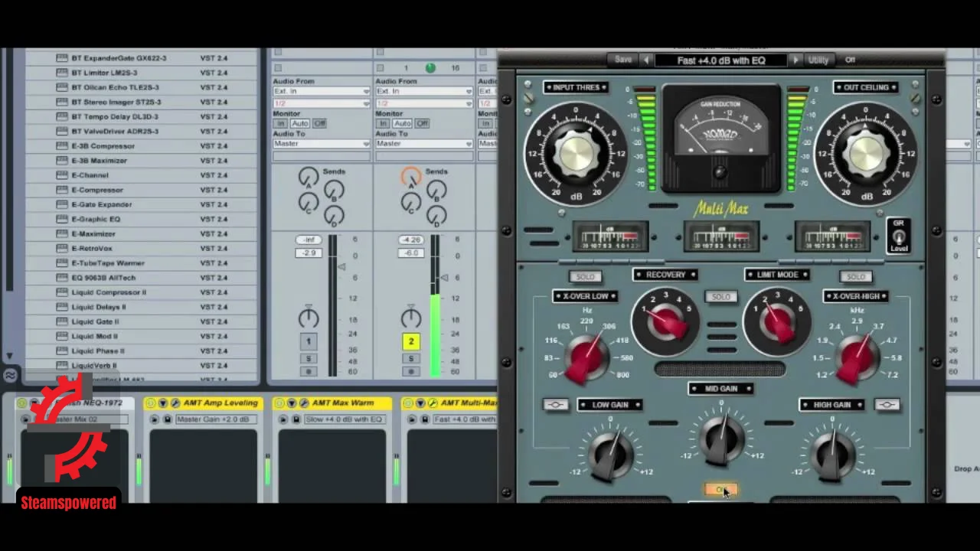Click the next preset arrow beside Utility
The width and height of the screenshot is (980, 551).
tap(795, 60)
